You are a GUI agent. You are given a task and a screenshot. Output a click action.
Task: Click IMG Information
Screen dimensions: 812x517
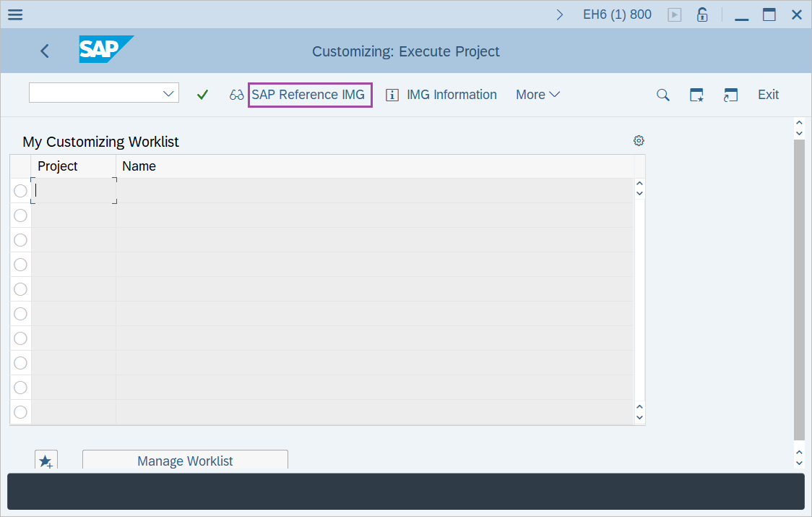pos(441,94)
